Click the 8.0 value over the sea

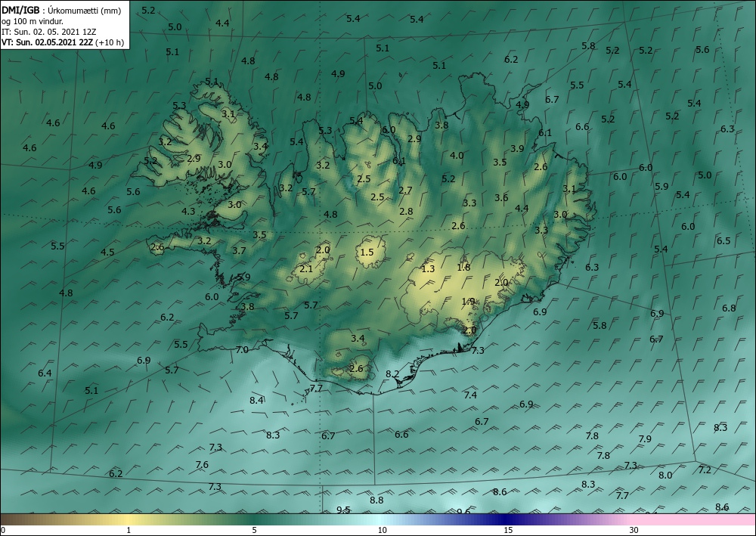pos(665,476)
